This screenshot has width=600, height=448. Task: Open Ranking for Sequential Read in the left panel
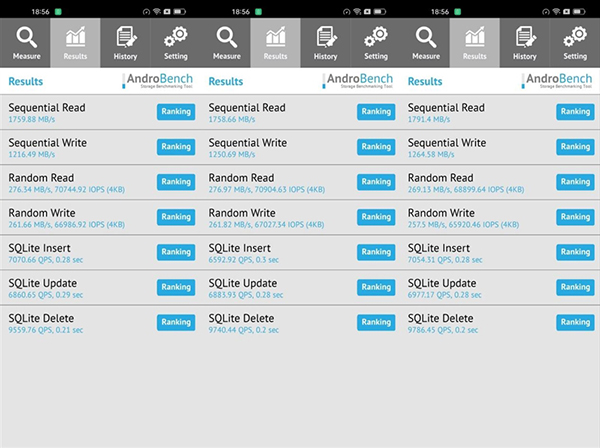[x=176, y=112]
